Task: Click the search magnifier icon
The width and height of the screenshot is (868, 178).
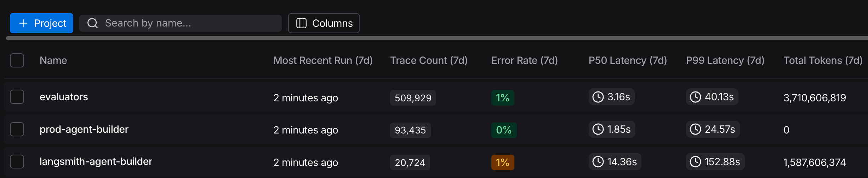Action: 93,23
